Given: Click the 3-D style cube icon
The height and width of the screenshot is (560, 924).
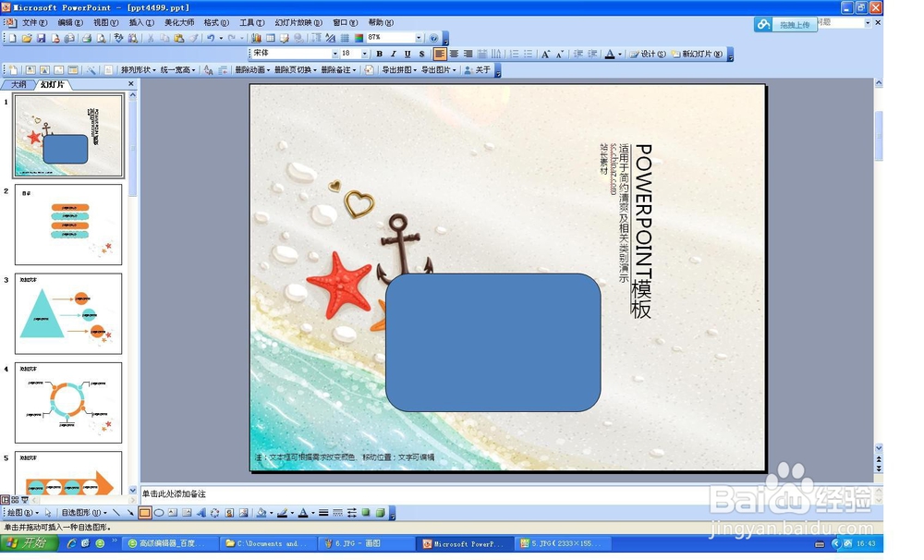Looking at the screenshot, I should click(380, 513).
